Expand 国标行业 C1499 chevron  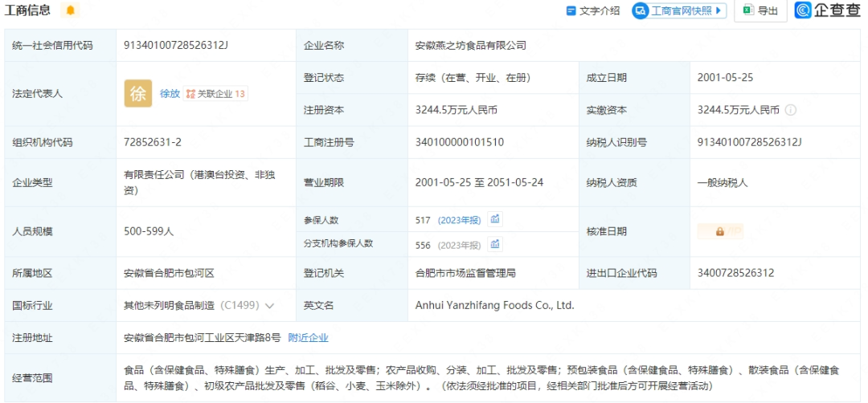[x=269, y=306]
